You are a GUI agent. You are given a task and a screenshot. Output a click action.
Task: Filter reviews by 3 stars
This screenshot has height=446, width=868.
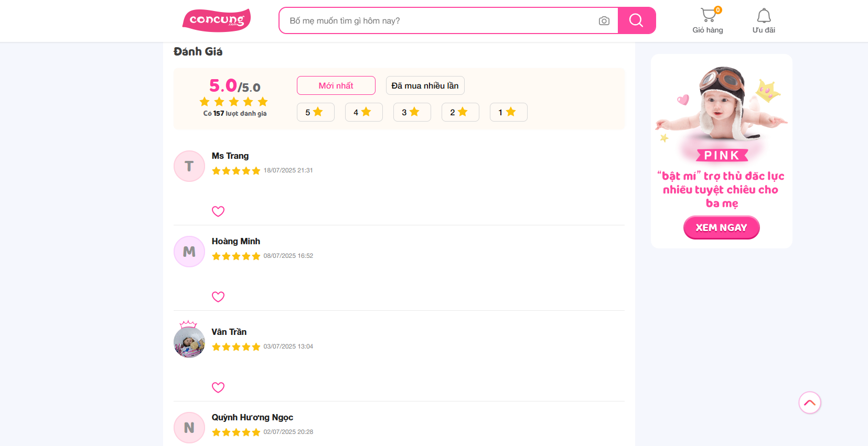tap(412, 112)
